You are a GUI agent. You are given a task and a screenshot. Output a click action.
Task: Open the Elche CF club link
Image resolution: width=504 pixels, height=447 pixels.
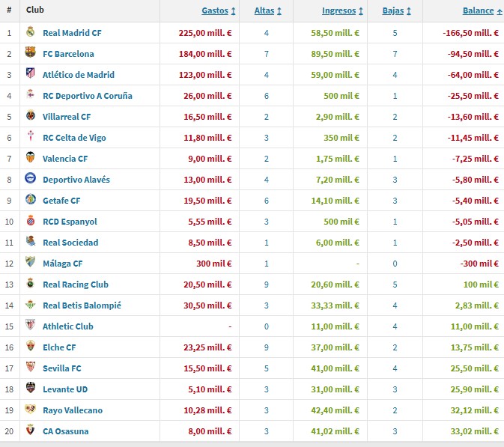(59, 347)
